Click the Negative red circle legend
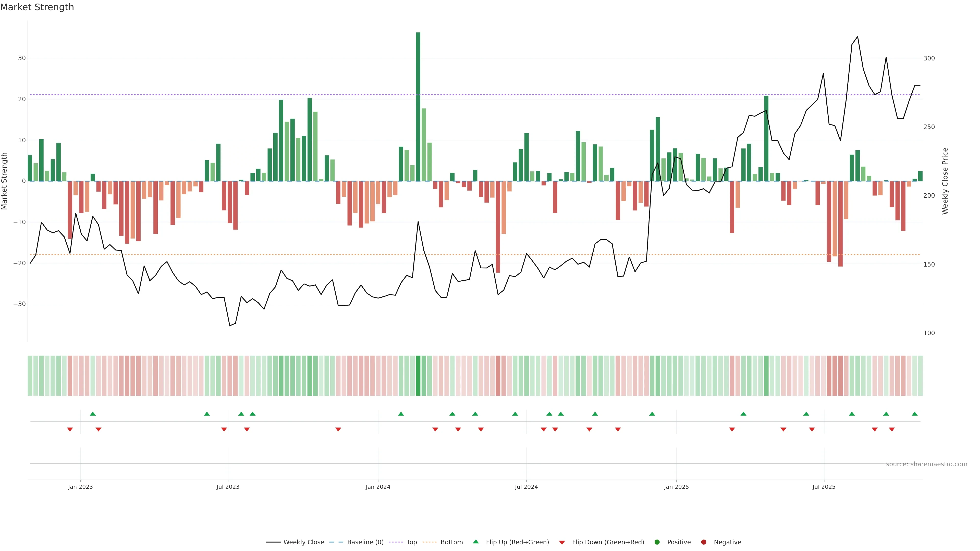 click(x=703, y=542)
